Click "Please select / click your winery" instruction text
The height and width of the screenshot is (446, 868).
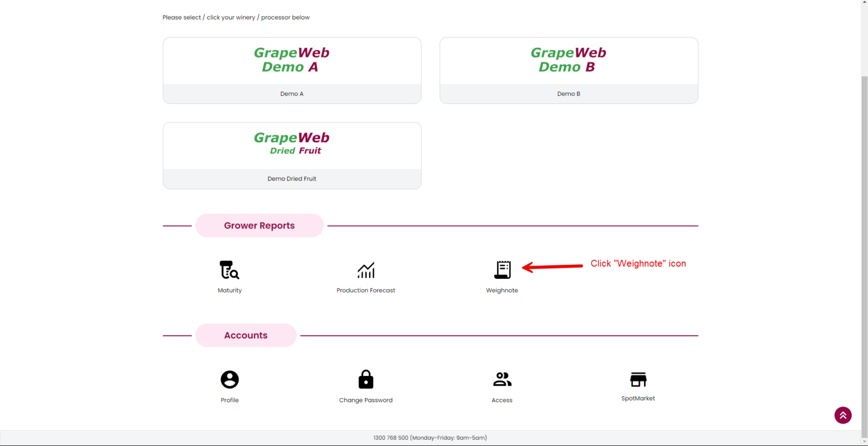point(209,18)
